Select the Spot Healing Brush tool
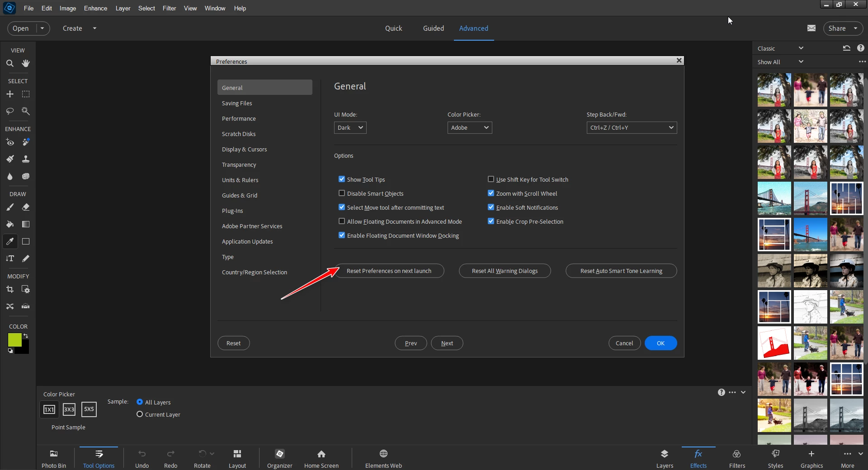868x470 pixels. coord(26,142)
